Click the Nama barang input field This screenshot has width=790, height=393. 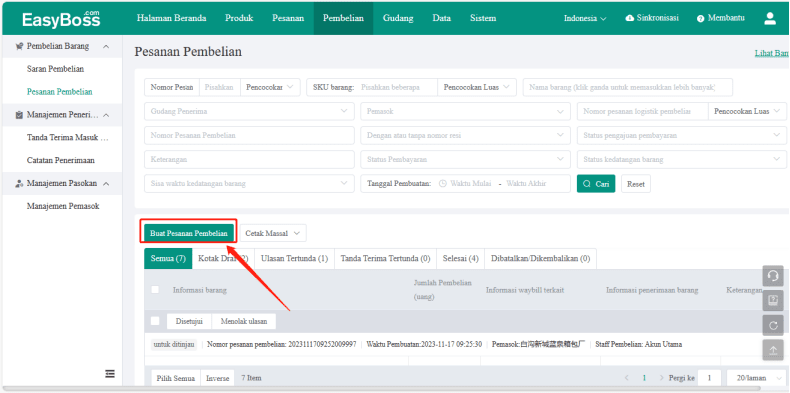tap(627, 87)
